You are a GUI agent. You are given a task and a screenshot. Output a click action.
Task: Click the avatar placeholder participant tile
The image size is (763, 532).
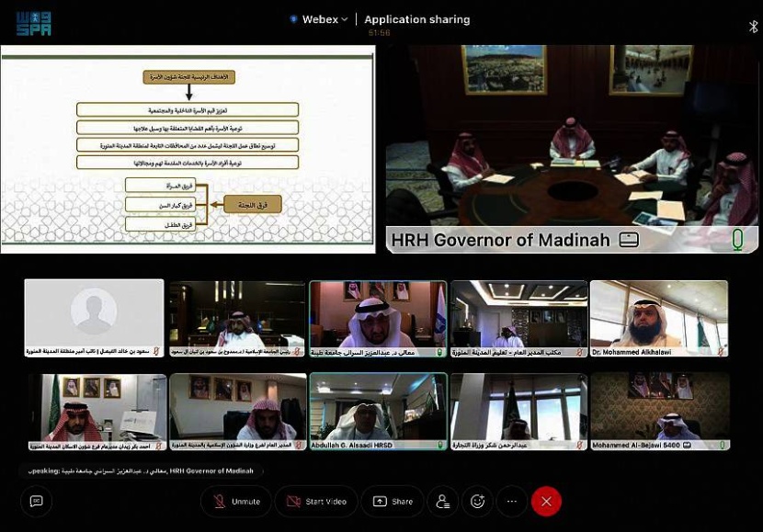pyautogui.click(x=94, y=318)
